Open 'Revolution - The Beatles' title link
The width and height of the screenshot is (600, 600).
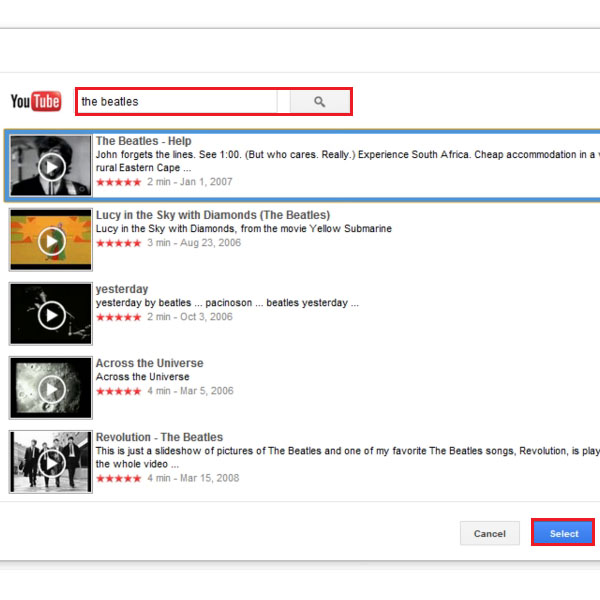coord(159,437)
